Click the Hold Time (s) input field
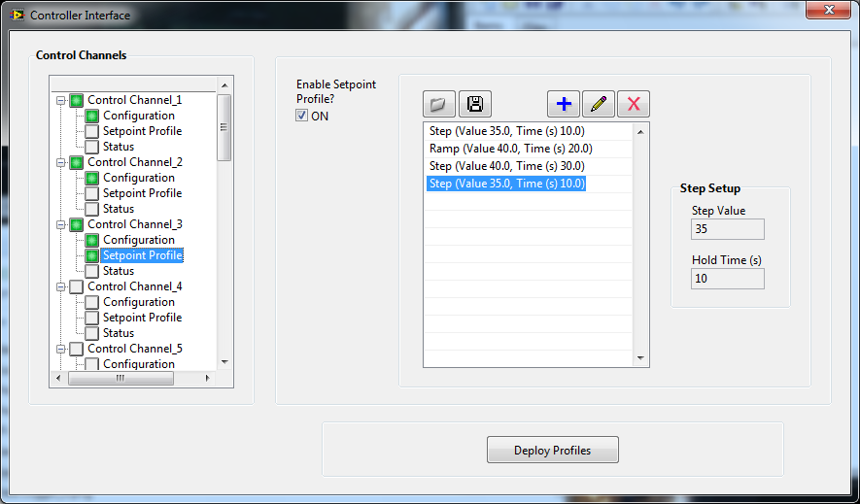Image resolution: width=860 pixels, height=504 pixels. (x=727, y=279)
